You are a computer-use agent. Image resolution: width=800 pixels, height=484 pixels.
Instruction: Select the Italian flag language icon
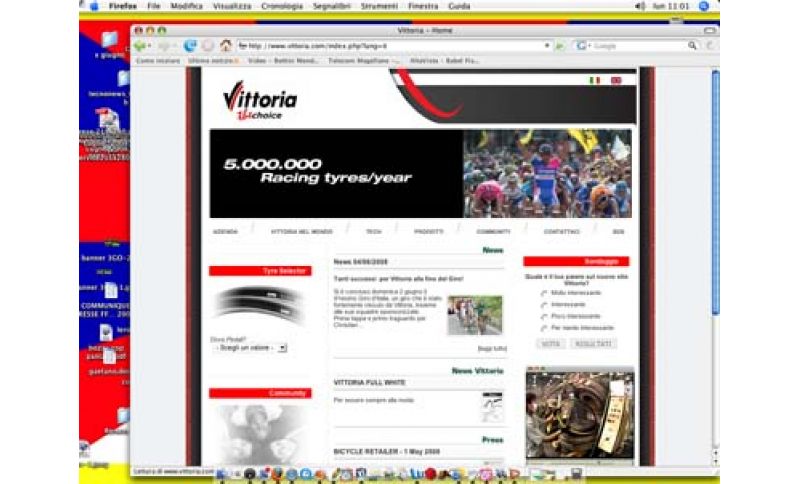[x=594, y=81]
